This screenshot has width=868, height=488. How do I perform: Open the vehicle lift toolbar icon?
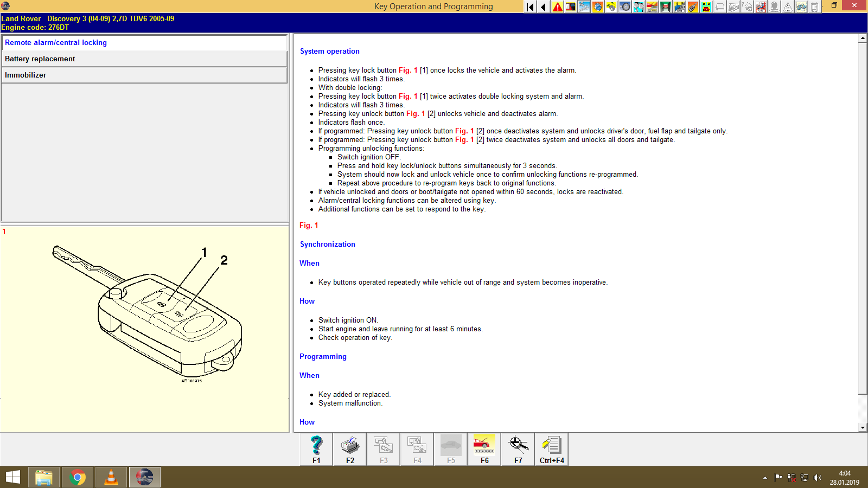(665, 7)
